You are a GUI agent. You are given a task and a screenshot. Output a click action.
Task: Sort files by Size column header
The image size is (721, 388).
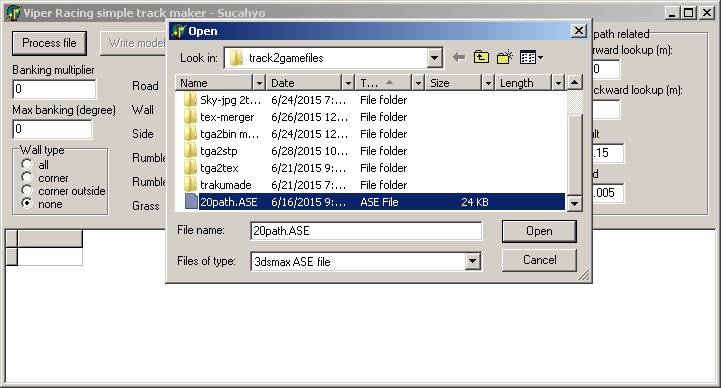(x=453, y=83)
